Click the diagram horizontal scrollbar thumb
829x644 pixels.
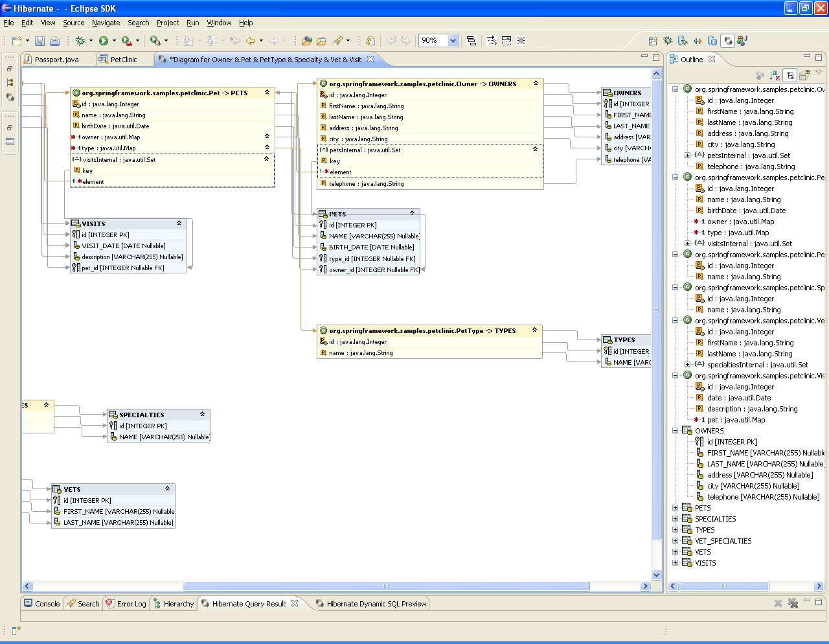pyautogui.click(x=386, y=586)
